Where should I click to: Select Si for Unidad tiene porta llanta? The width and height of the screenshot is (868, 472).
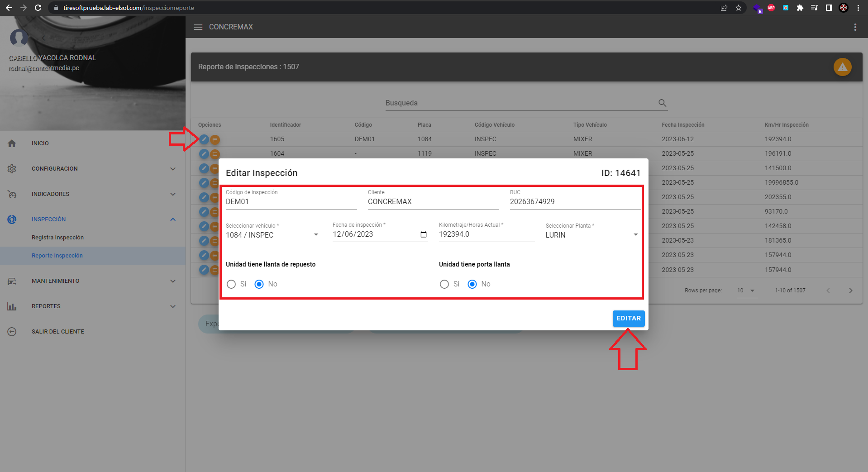click(x=444, y=284)
